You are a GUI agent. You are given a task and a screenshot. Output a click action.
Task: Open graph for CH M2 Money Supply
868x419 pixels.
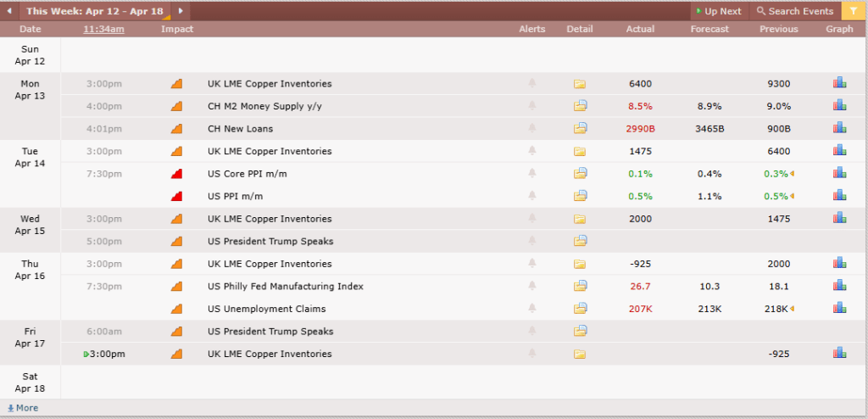[x=839, y=106]
